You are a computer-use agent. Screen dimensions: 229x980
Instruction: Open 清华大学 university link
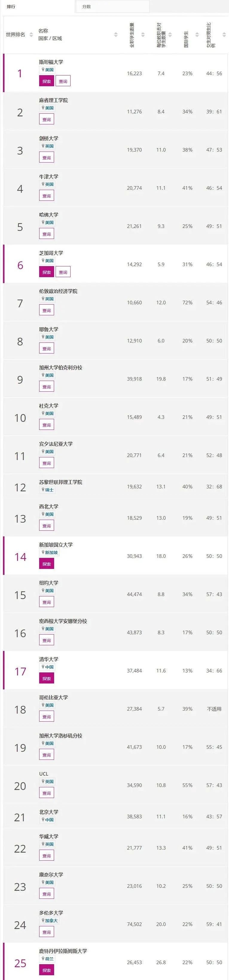point(49,659)
